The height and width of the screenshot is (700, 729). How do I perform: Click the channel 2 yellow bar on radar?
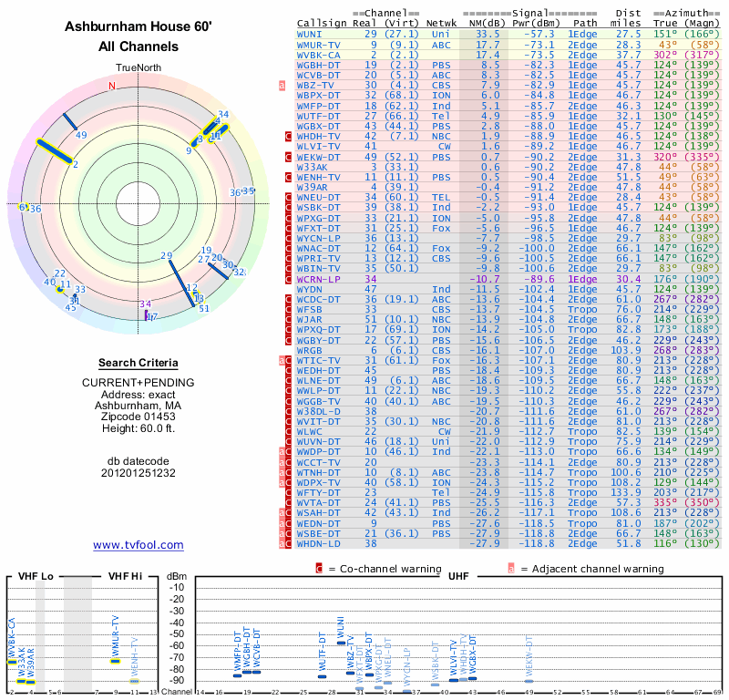[55, 151]
